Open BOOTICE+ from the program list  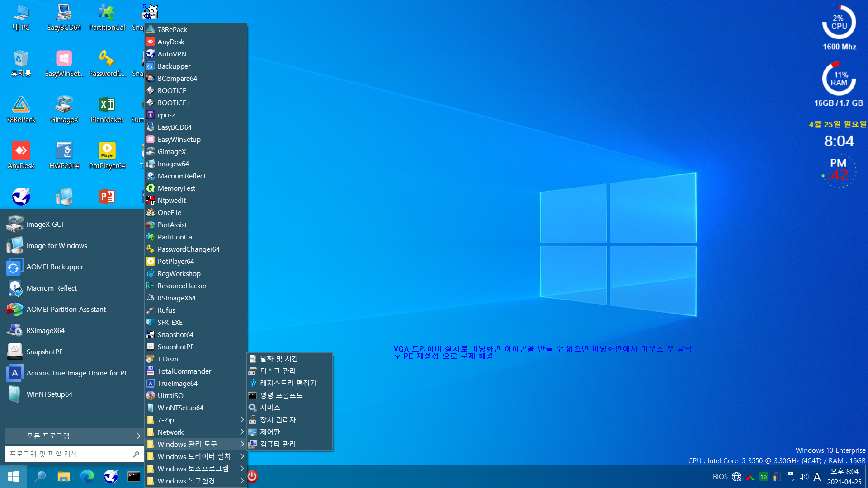(196, 103)
